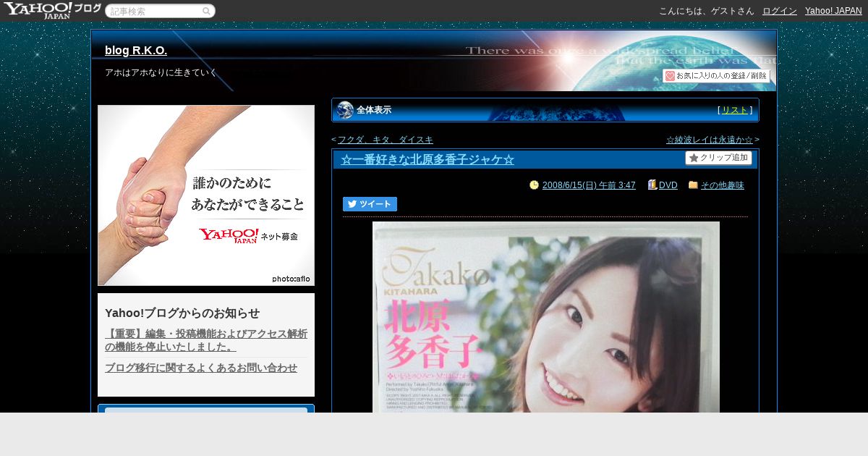Open 【重要】編集・投稿機能 notice link
Viewport: 868px width, 456px height.
[206, 340]
